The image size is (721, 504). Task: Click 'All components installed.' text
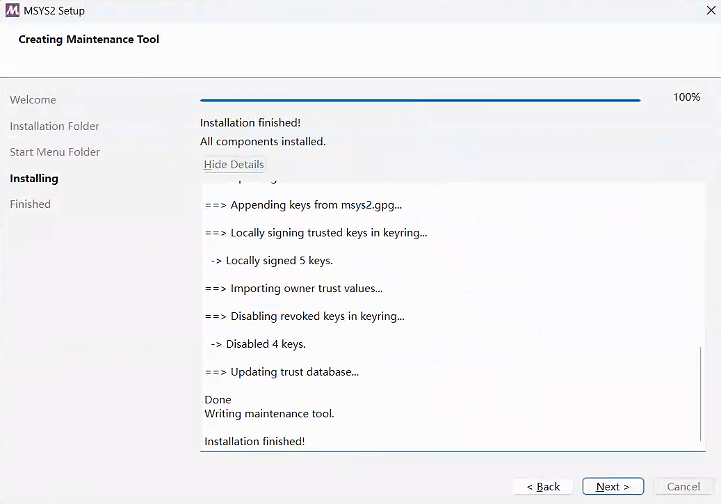pos(263,142)
